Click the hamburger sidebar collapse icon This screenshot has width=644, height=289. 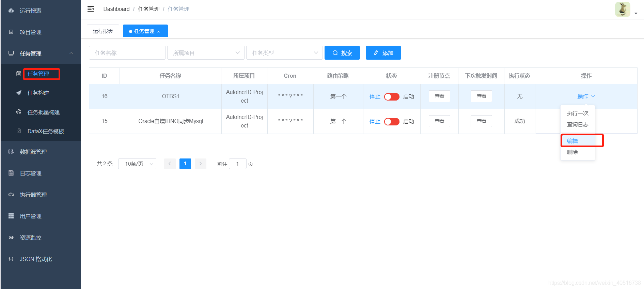[91, 9]
